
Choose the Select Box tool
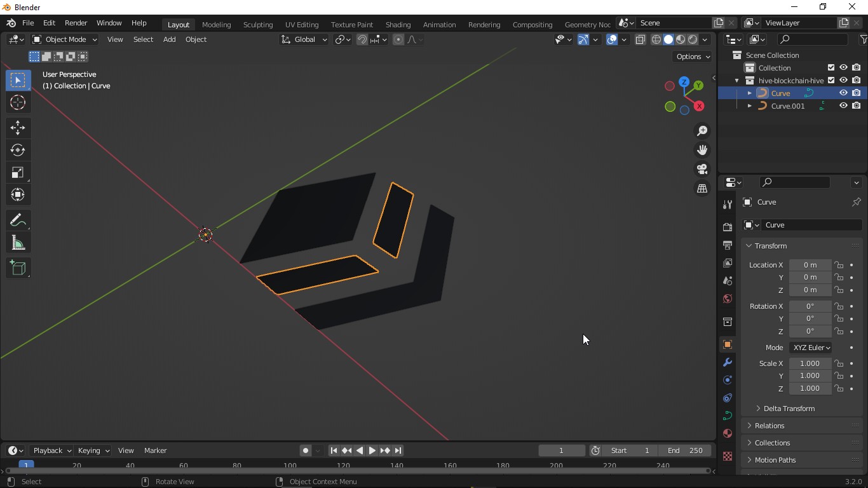(18, 80)
